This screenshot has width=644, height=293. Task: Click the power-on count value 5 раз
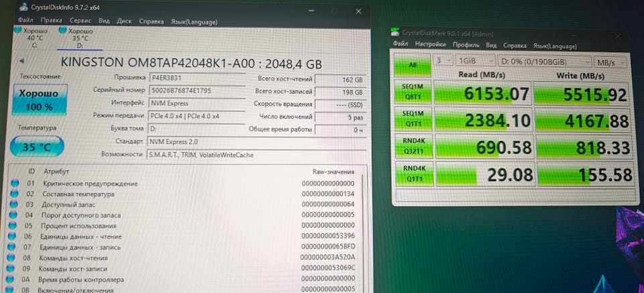coord(341,117)
